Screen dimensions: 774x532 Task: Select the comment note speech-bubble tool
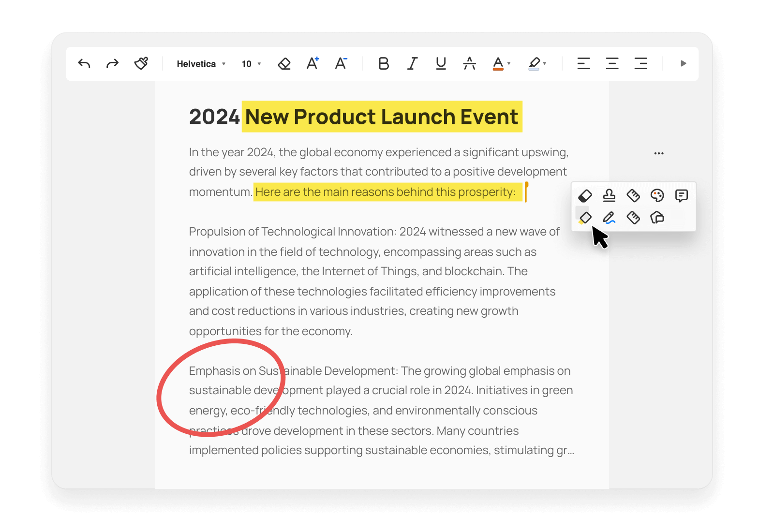point(681,195)
